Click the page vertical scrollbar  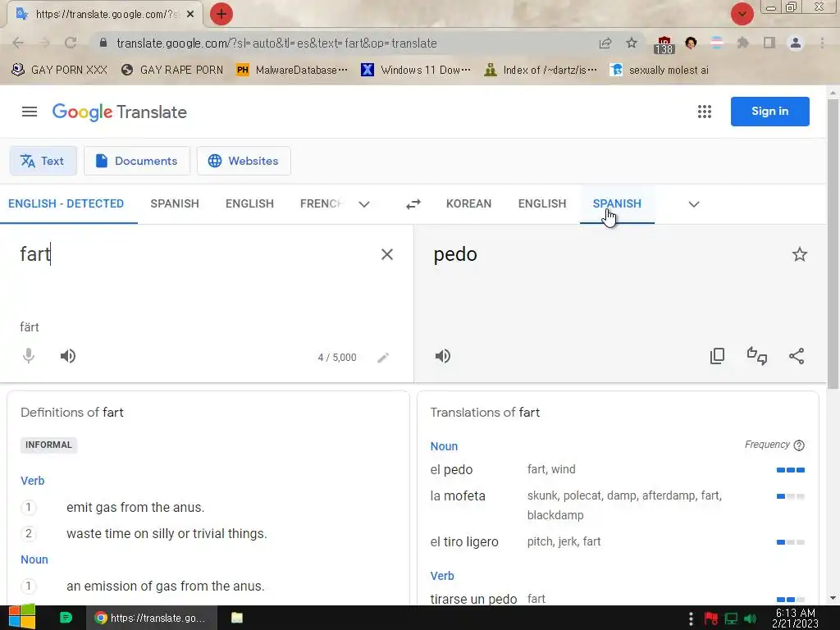[x=833, y=244]
